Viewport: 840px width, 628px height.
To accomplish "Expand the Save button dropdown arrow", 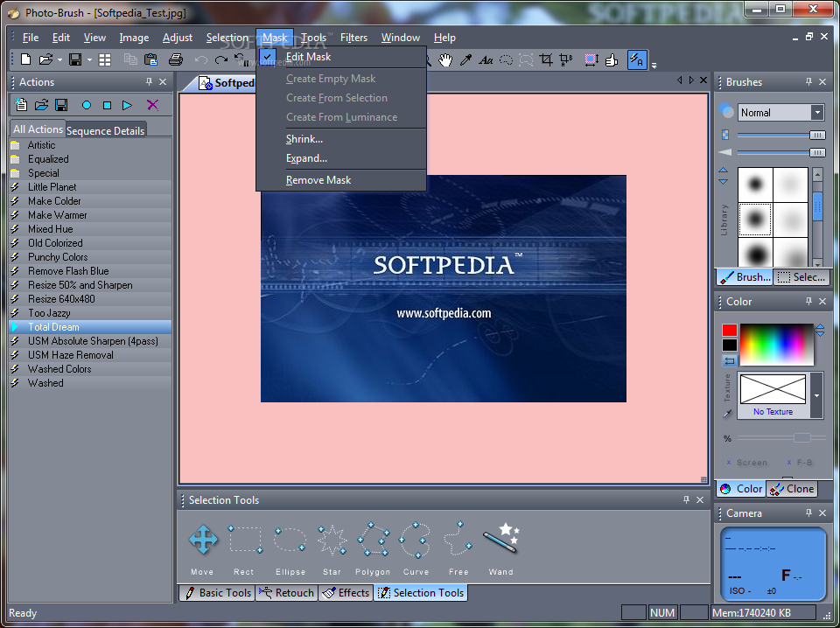I will [x=89, y=60].
